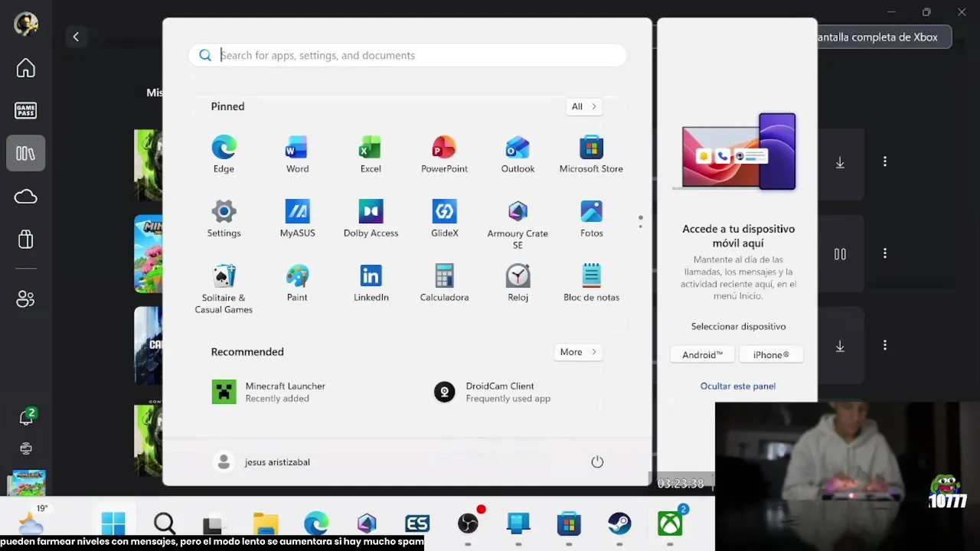
Task: Open Steam from taskbar
Action: pyautogui.click(x=619, y=524)
